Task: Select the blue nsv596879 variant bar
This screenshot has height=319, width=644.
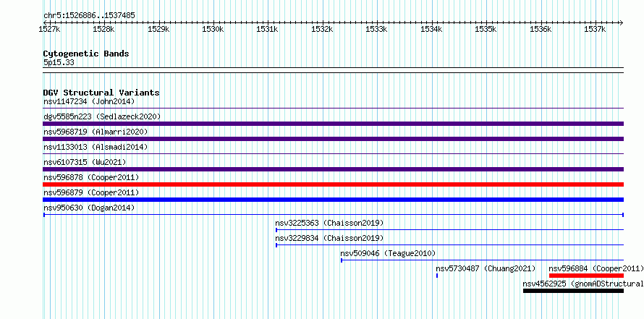Action: point(334,200)
